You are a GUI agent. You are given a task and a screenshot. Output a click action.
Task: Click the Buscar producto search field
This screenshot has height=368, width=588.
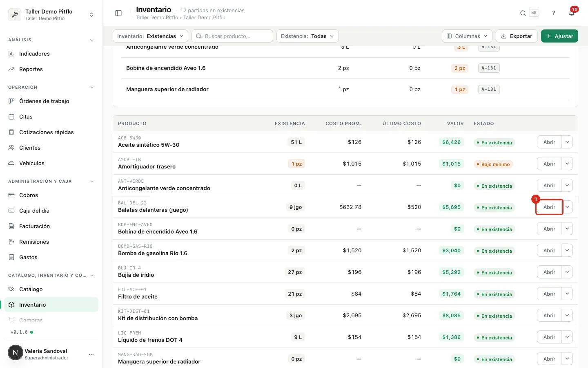tap(232, 36)
